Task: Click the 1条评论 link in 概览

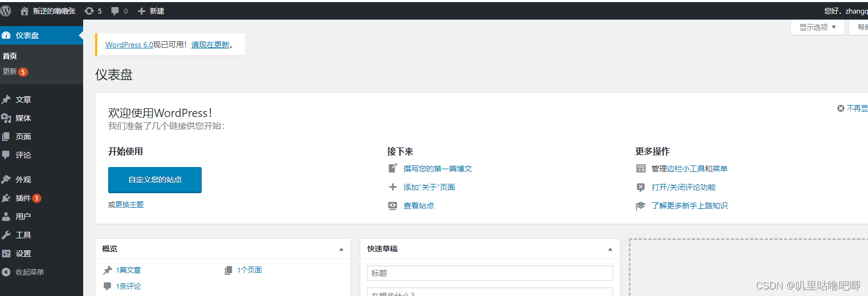Action: (x=128, y=286)
